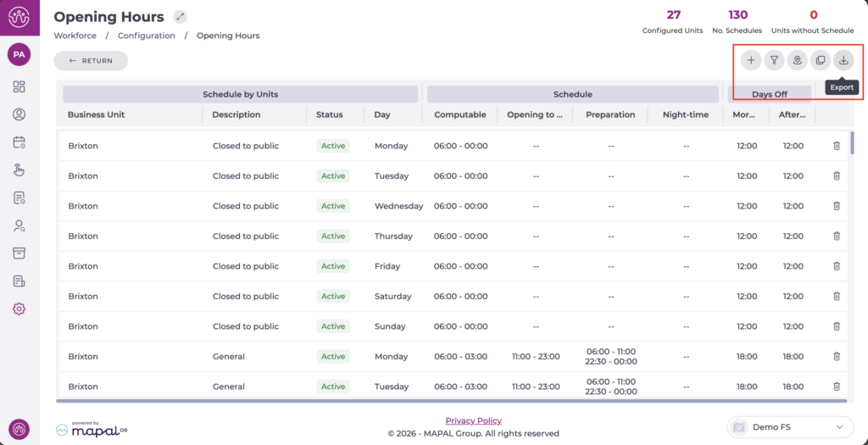Open the PA user avatar
The width and height of the screenshot is (868, 445).
(x=19, y=54)
